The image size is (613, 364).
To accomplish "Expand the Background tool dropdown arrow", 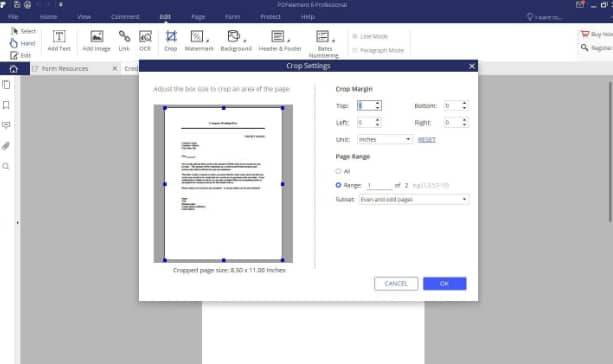I will pyautogui.click(x=245, y=40).
